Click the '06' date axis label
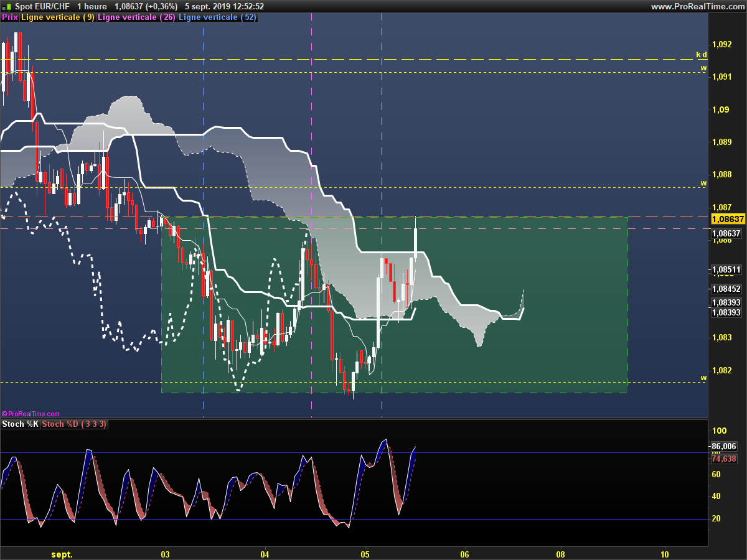 tap(464, 554)
